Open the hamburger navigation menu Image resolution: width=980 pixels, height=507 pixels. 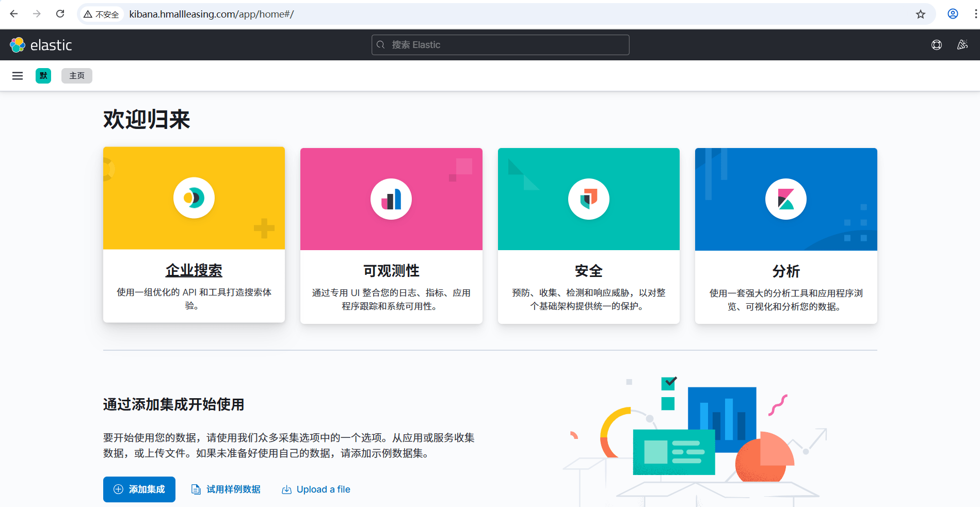click(18, 76)
